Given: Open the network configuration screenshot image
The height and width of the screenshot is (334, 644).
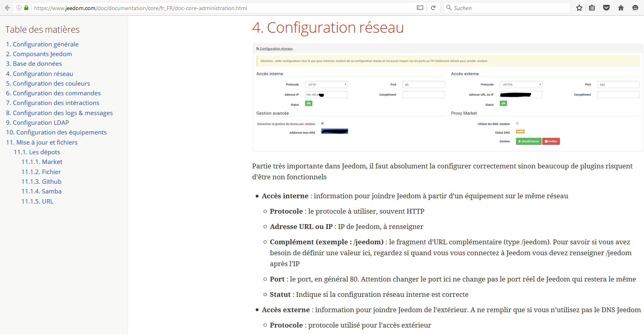Looking at the screenshot, I should [448, 97].
